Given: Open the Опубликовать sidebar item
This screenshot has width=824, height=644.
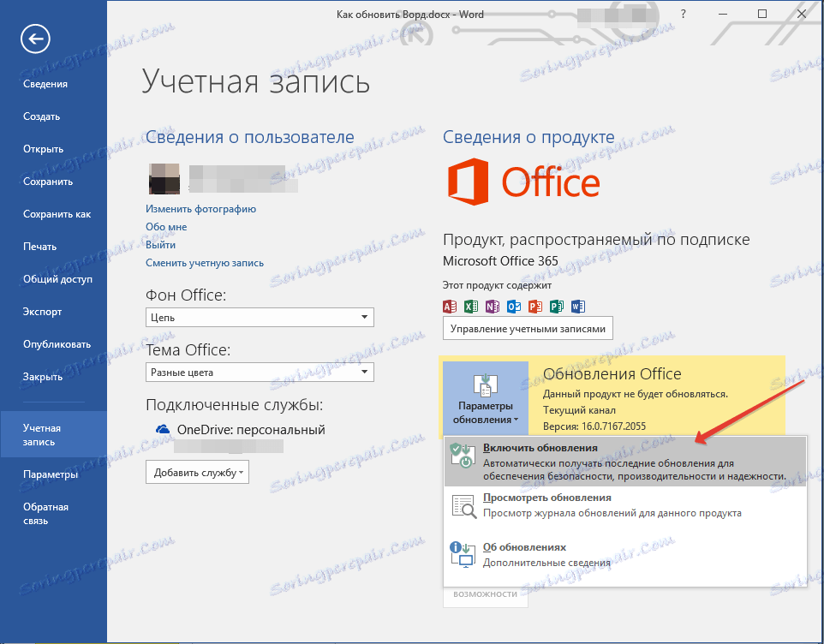Looking at the screenshot, I should [53, 344].
